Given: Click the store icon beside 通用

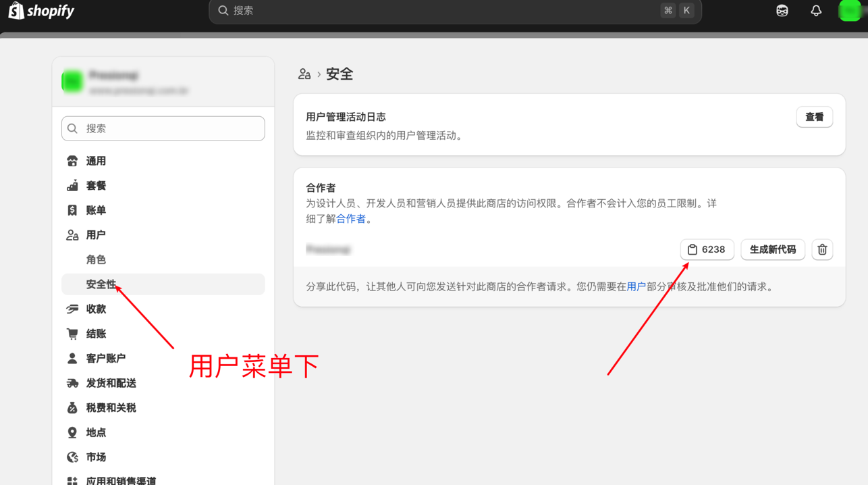Looking at the screenshot, I should (x=72, y=161).
